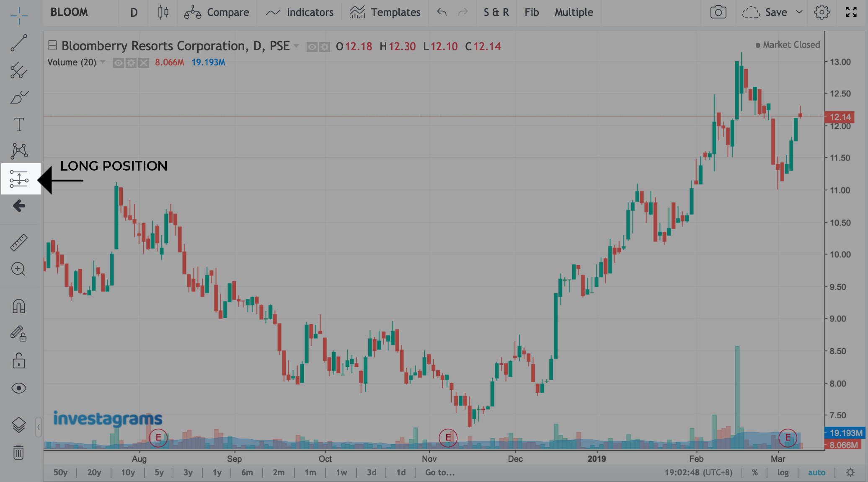The image size is (868, 482).
Task: Set range to 1d
Action: [401, 472]
